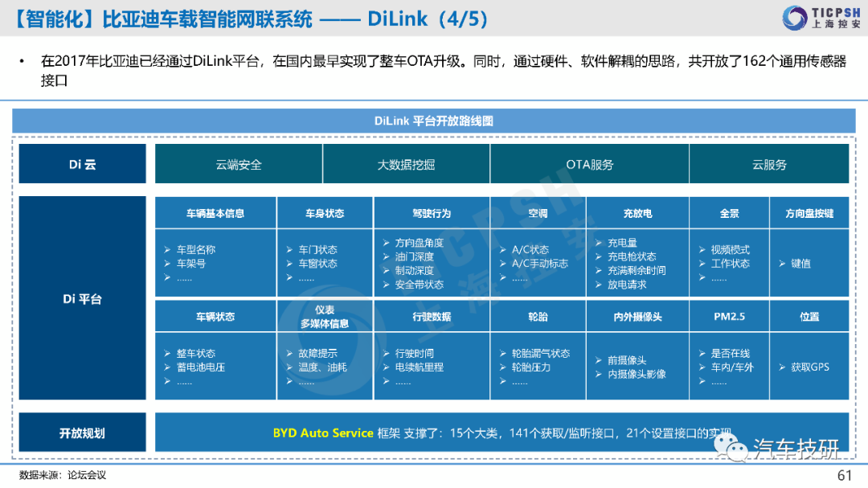This screenshot has height=488, width=868.
Task: Click the '充满剩余时间' list item
Action: point(637,270)
